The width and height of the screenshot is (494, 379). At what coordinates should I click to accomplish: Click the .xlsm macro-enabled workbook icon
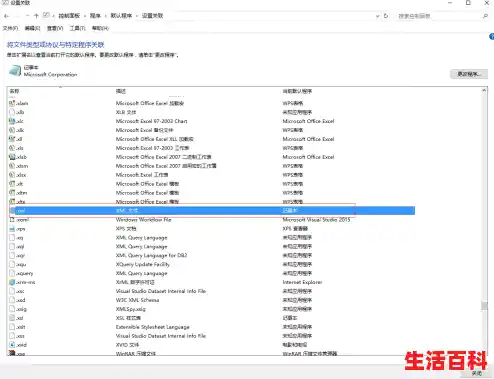click(x=12, y=166)
